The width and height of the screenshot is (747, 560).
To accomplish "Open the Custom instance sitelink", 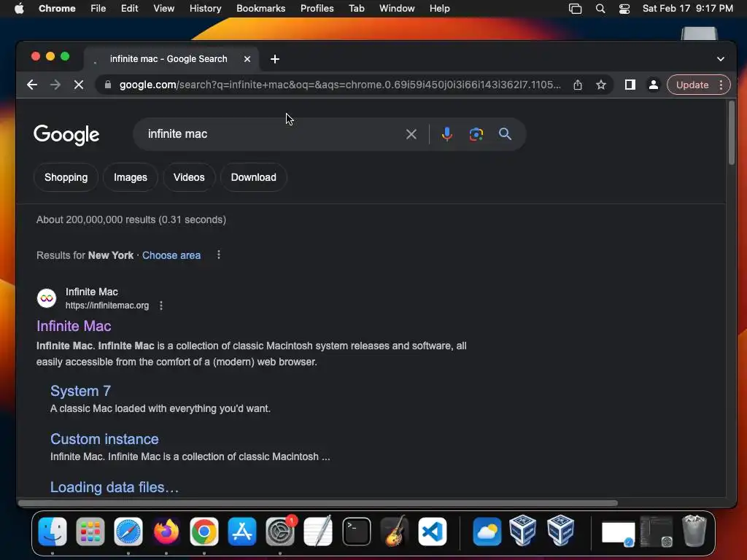I will (104, 439).
